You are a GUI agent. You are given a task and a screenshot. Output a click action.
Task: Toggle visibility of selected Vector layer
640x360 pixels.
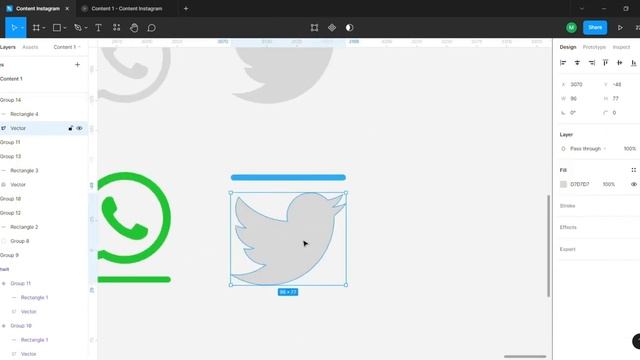coord(80,128)
